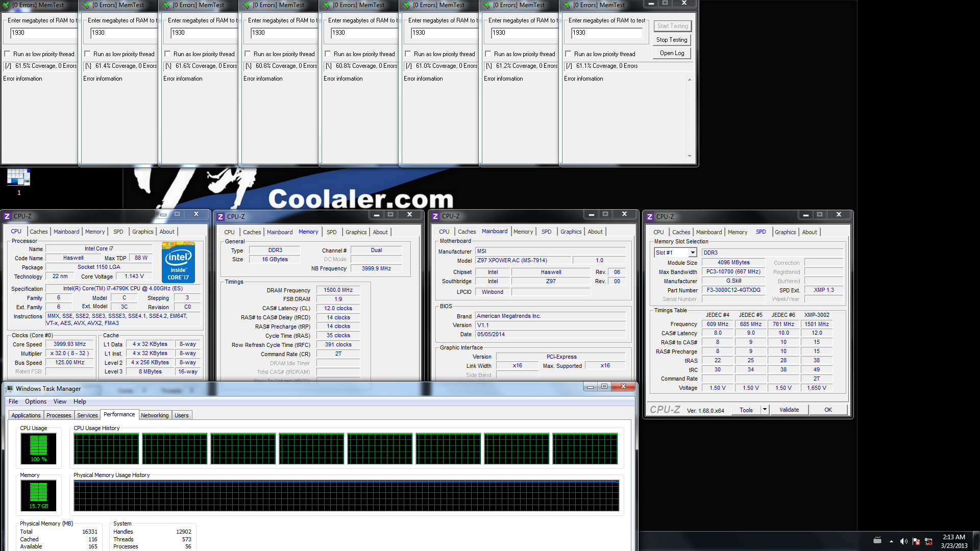Click the MemTest title icon of the 61.4% coverage window
Viewport: 980px width, 551px height.
[86, 5]
